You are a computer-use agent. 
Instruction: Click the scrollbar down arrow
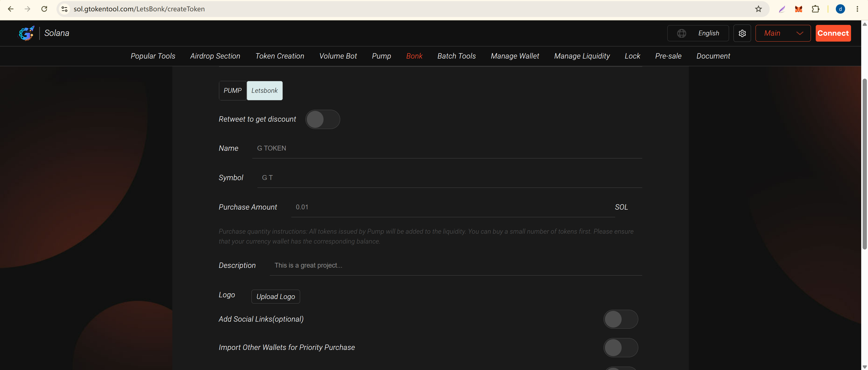click(864, 367)
